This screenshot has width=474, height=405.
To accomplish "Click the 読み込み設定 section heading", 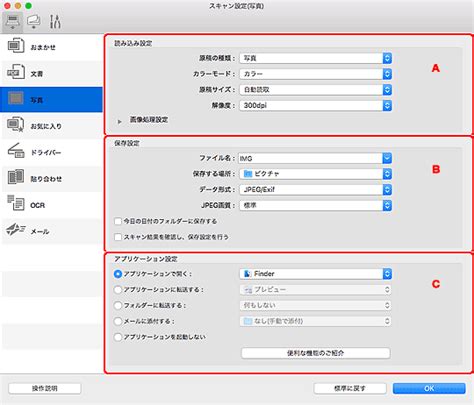I will click(x=133, y=43).
